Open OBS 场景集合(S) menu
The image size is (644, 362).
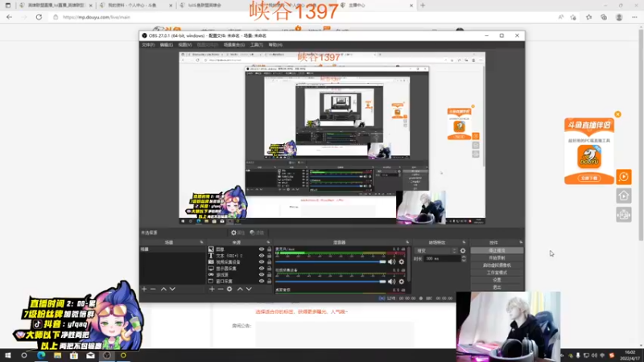(x=234, y=45)
